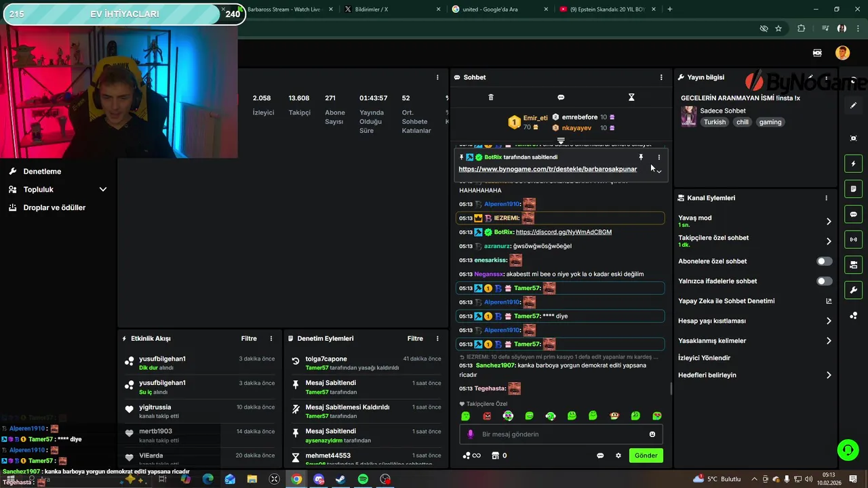This screenshot has width=868, height=488.
Task: Click İzleyici Yönlendir action
Action: click(x=704, y=358)
